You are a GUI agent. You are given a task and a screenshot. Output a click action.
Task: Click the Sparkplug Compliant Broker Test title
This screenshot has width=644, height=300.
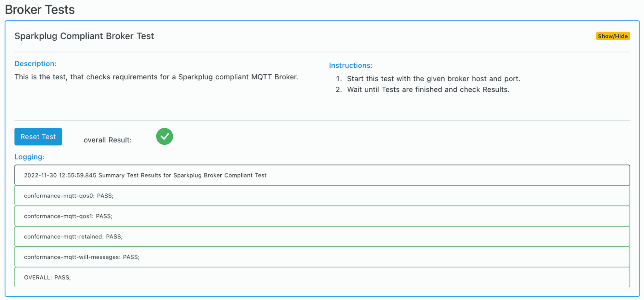coord(84,36)
